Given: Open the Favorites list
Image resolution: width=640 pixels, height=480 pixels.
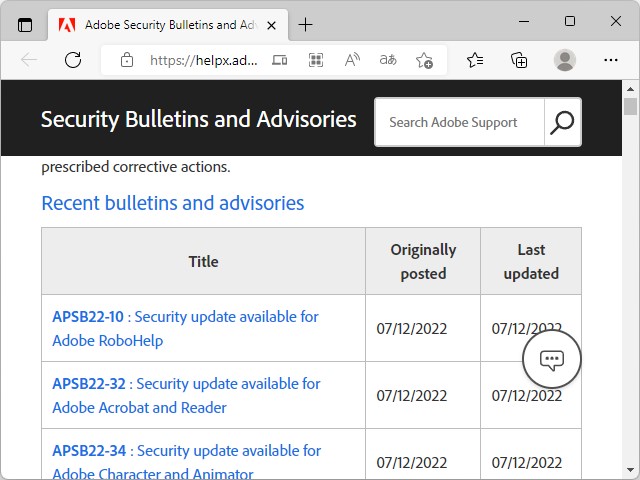Looking at the screenshot, I should click(475, 60).
